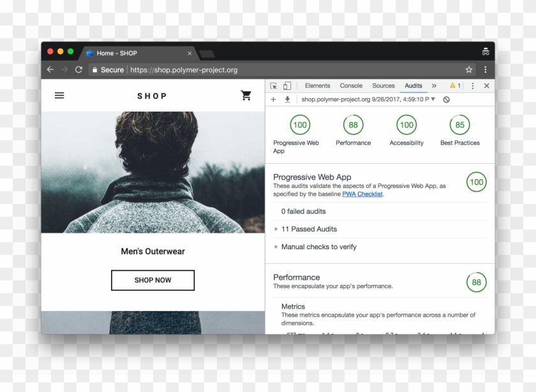
Task: Expand Manual checks to verify
Action: tap(315, 247)
